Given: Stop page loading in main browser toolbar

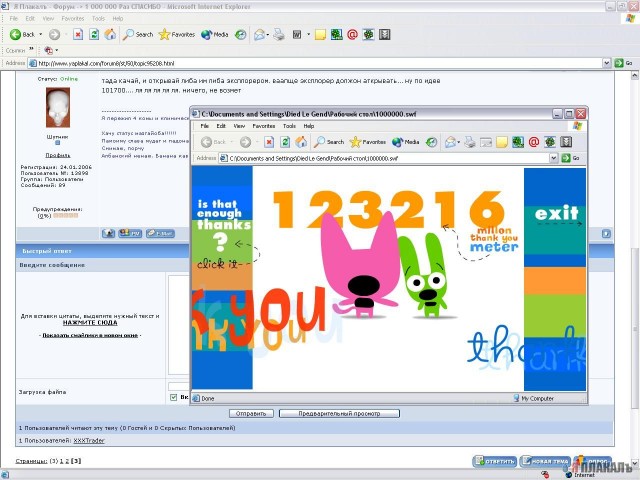Looking at the screenshot, I should coord(78,35).
